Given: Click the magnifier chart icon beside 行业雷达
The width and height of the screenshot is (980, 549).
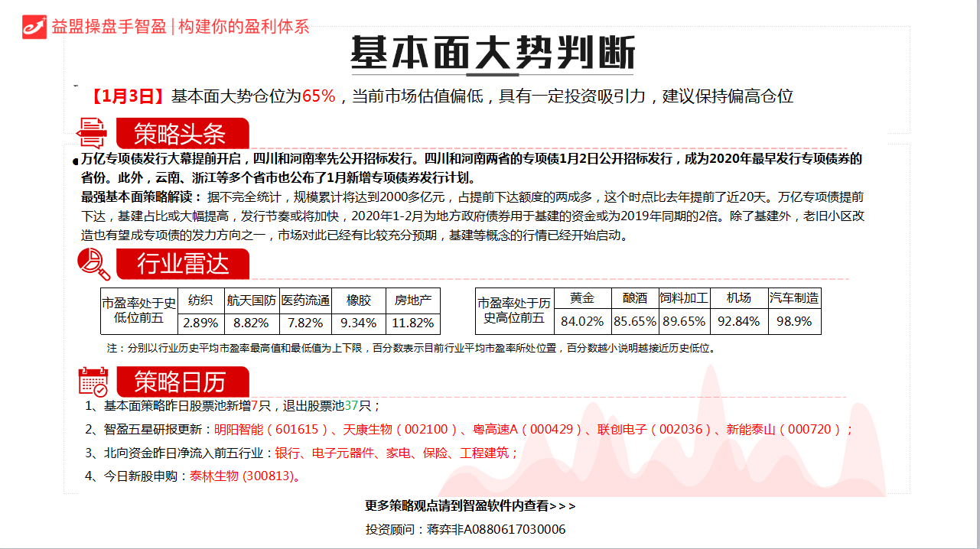Looking at the screenshot, I should click(x=93, y=264).
